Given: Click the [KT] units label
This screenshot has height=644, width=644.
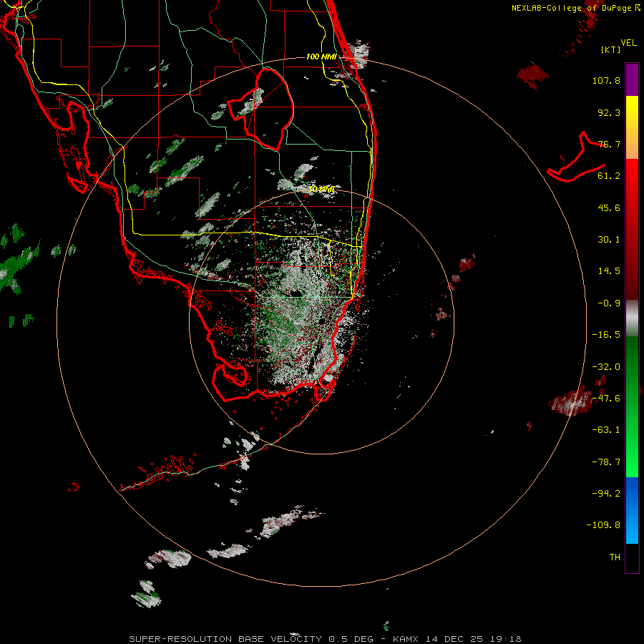Looking at the screenshot, I should coord(611,49).
